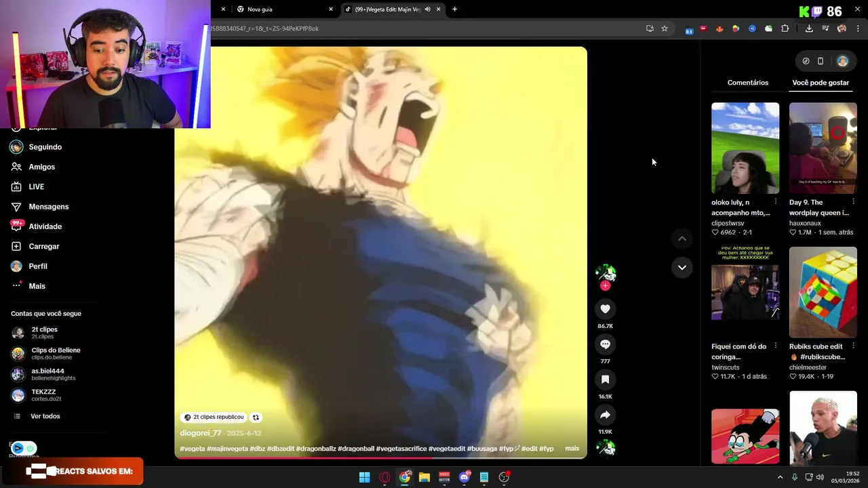This screenshot has height=488, width=868.
Task: Switch to the Você pode gostar tab
Action: tap(821, 83)
